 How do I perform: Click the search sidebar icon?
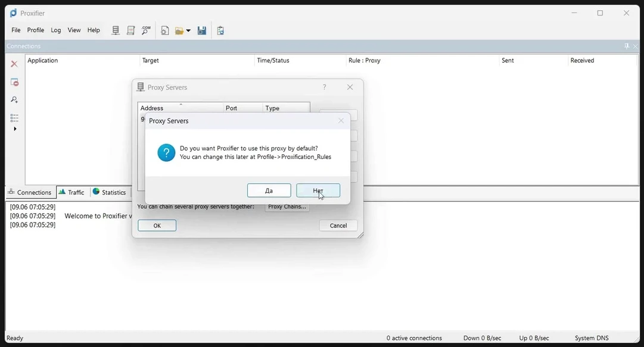pyautogui.click(x=14, y=99)
